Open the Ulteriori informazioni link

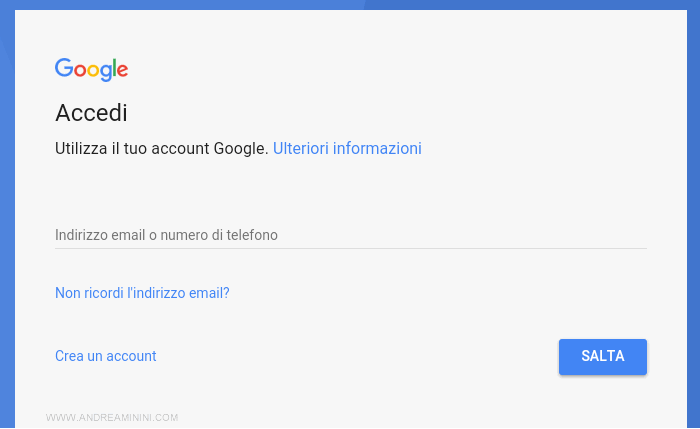347,148
